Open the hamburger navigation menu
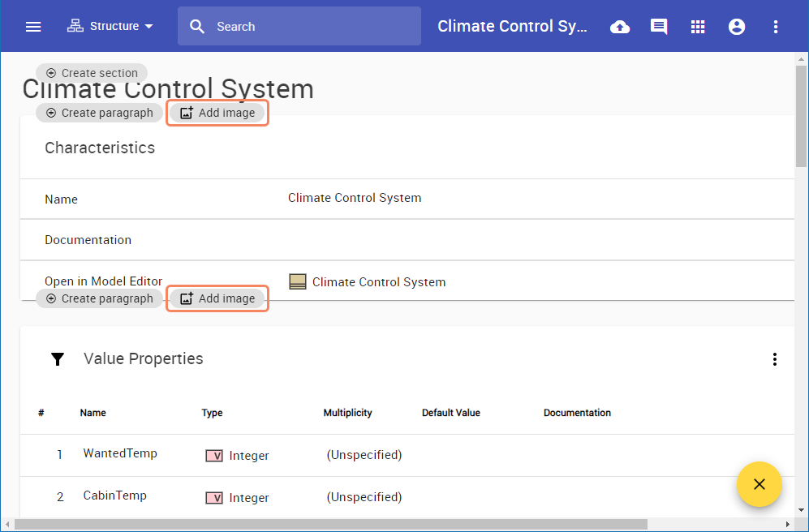This screenshot has width=809, height=532. [x=33, y=27]
